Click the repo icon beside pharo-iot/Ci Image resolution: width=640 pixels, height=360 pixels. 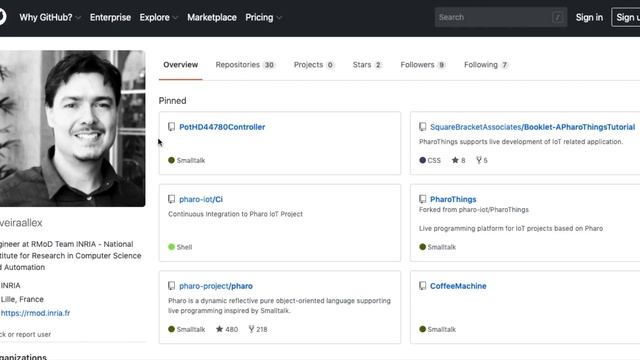[x=171, y=199]
